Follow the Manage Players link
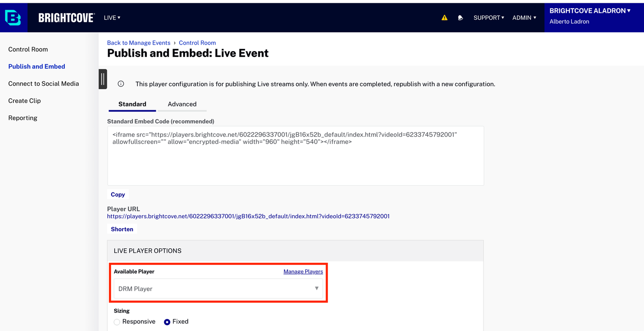The image size is (644, 331). (x=303, y=271)
